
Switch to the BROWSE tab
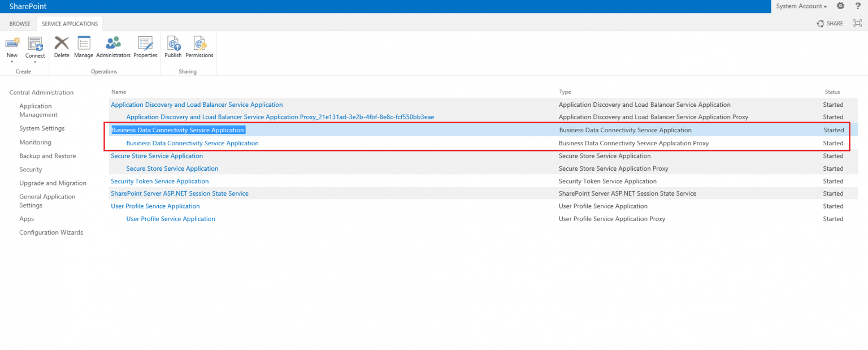pyautogui.click(x=20, y=23)
